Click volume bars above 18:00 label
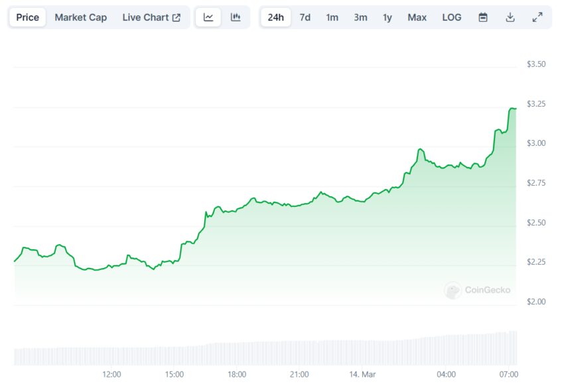This screenshot has width=564, height=392. click(237, 353)
